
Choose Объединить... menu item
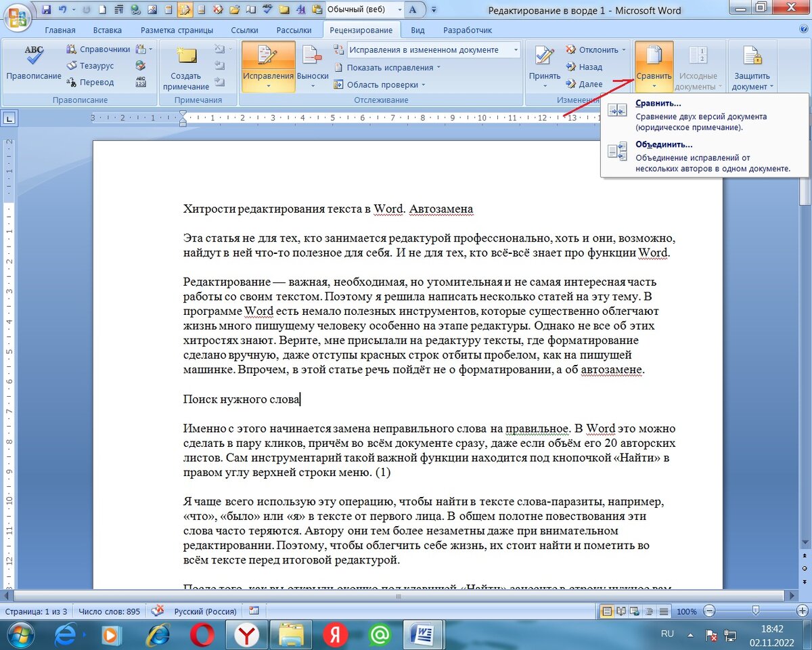point(704,156)
